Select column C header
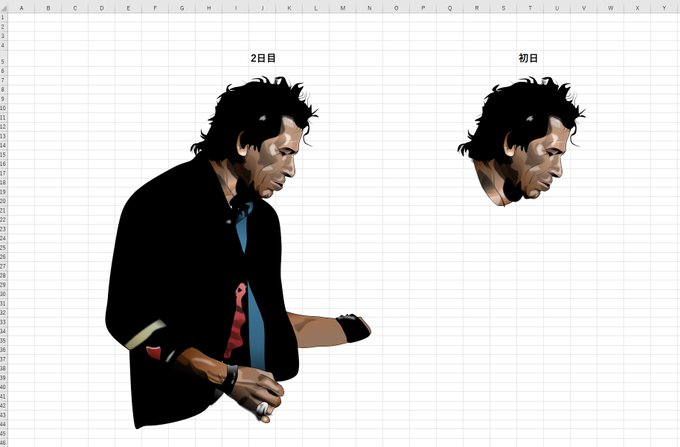 coord(75,8)
